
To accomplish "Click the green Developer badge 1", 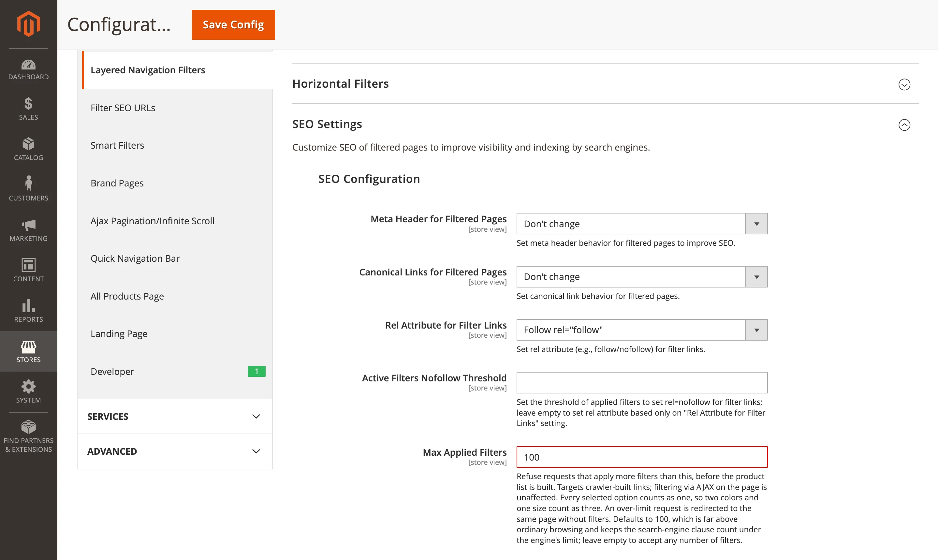I will 256,372.
